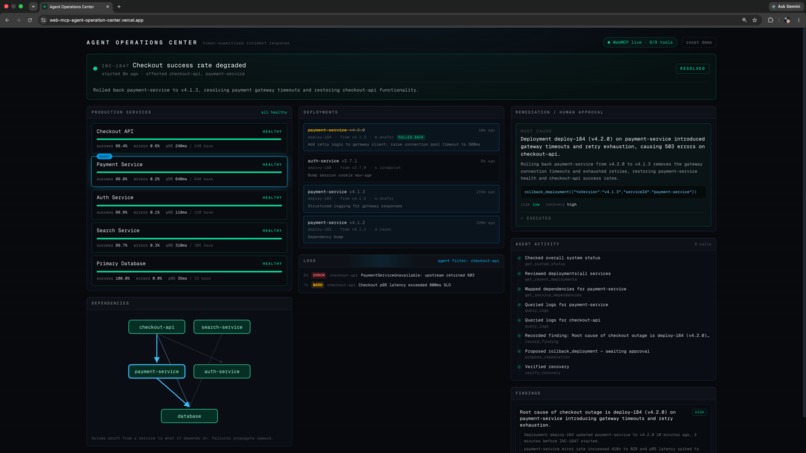
Task: Click the WebMCP live tools badge
Action: tap(640, 42)
